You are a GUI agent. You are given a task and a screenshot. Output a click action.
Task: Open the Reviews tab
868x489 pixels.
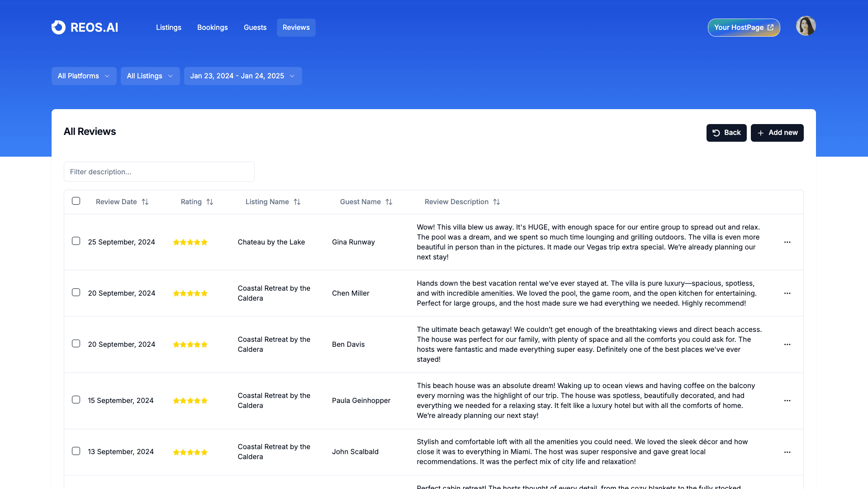pyautogui.click(x=296, y=28)
